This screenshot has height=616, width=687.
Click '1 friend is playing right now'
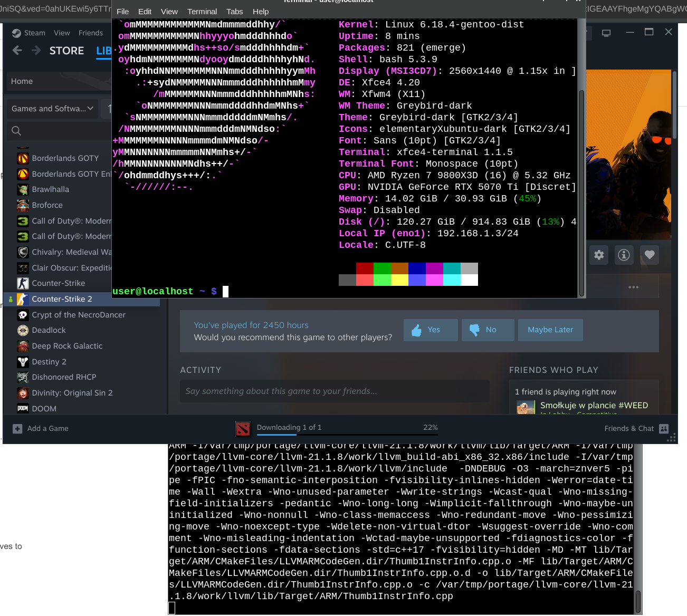click(x=566, y=392)
